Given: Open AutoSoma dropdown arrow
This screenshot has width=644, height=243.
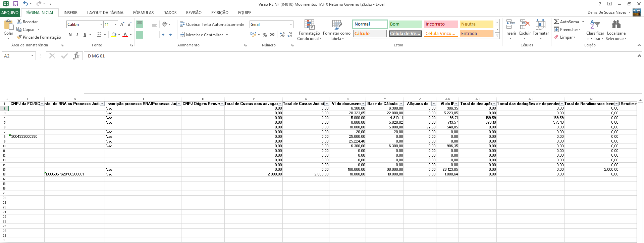Looking at the screenshot, I should pos(583,22).
